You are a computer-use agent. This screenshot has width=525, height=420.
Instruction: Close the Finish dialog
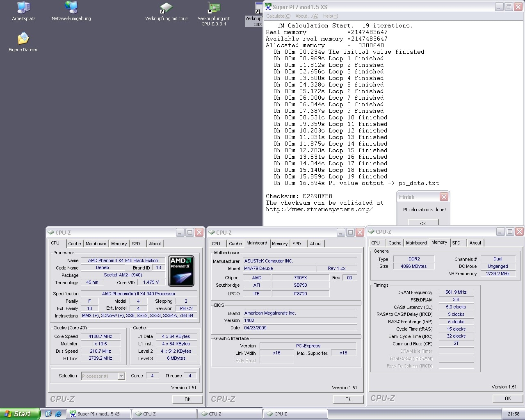(444, 197)
